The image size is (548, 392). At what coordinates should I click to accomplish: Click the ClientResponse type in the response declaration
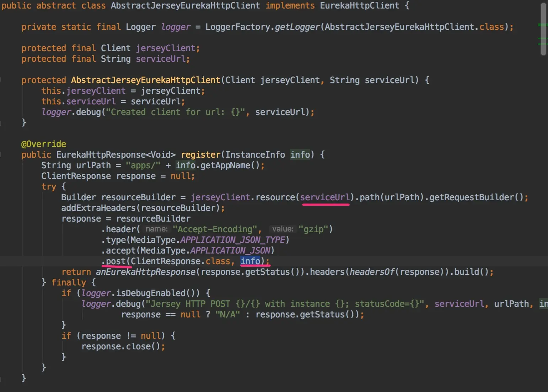click(76, 176)
